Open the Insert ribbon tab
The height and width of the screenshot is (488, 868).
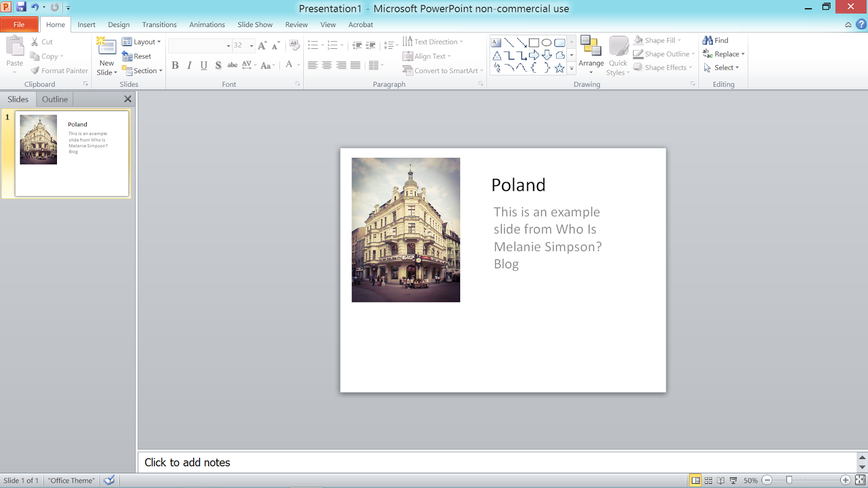(x=86, y=24)
